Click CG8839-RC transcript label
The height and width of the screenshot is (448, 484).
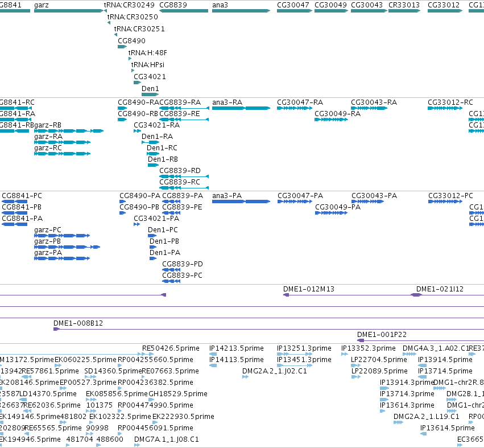click(x=180, y=182)
